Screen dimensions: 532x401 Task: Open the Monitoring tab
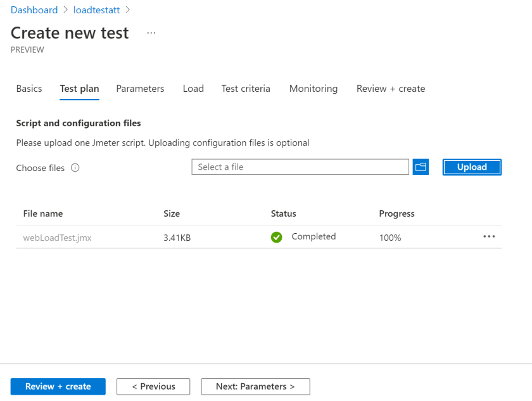(x=313, y=89)
